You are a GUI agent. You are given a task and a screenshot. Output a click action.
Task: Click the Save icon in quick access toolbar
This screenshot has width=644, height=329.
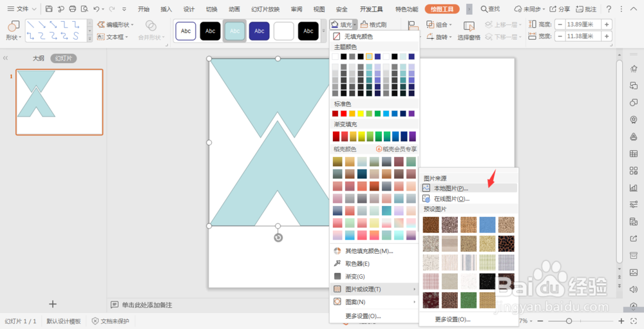pyautogui.click(x=49, y=8)
